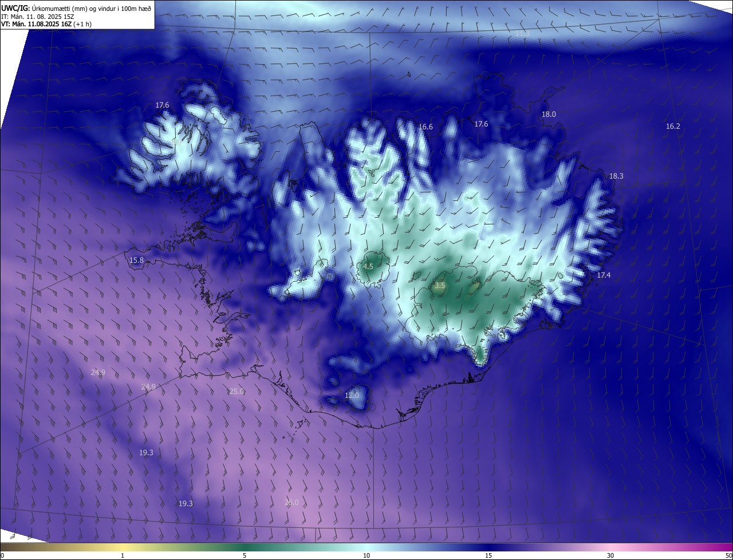Click the "15" tick on color scale
The image size is (733, 560).
tap(488, 555)
